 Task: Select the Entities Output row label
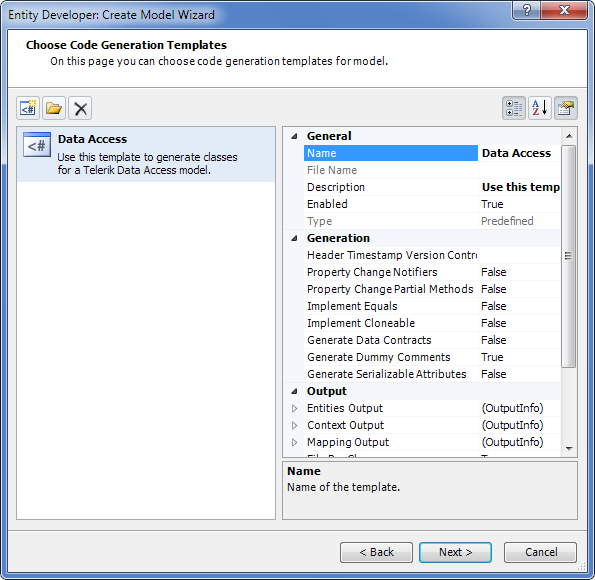391,408
